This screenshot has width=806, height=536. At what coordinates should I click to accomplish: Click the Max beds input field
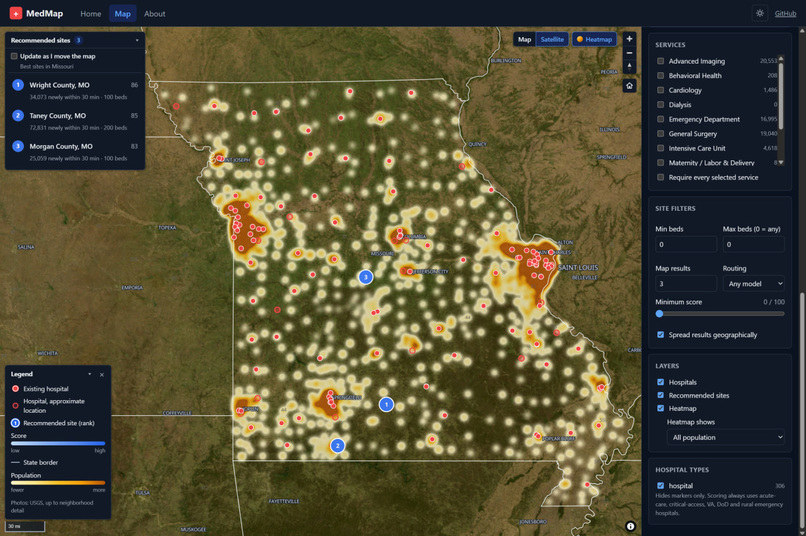click(754, 245)
